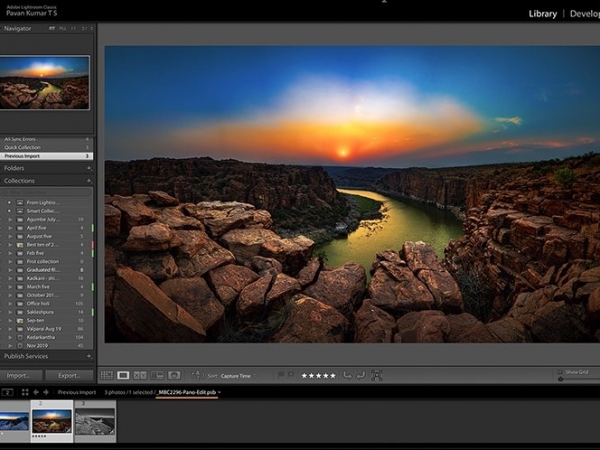Select Quick Collection in catalog
600x450 pixels.
(46, 147)
